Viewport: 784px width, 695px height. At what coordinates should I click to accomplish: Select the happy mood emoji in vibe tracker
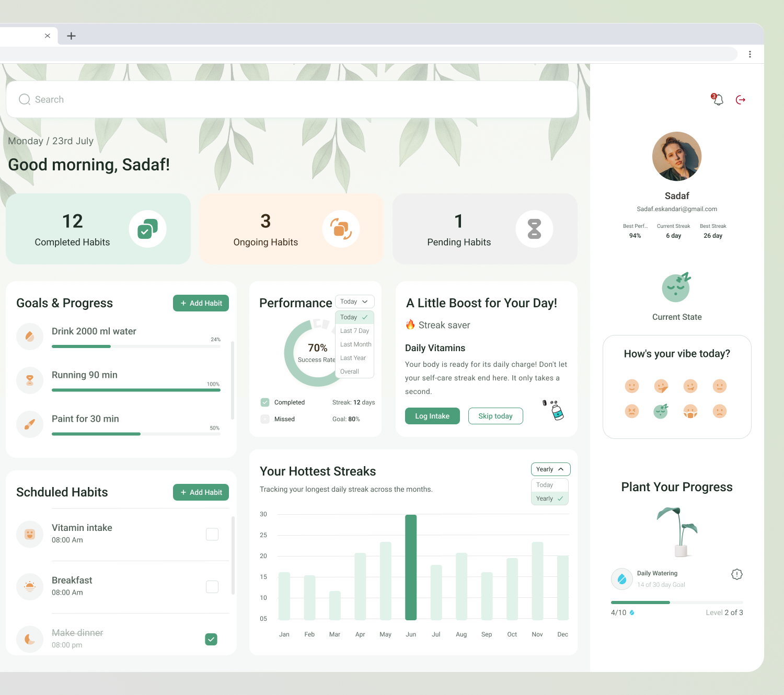tap(631, 386)
